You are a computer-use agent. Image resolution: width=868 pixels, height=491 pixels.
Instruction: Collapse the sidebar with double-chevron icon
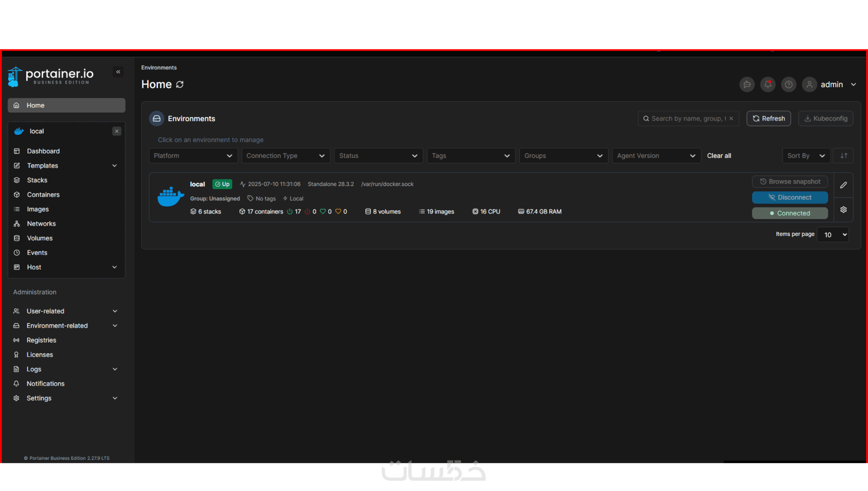tap(118, 72)
